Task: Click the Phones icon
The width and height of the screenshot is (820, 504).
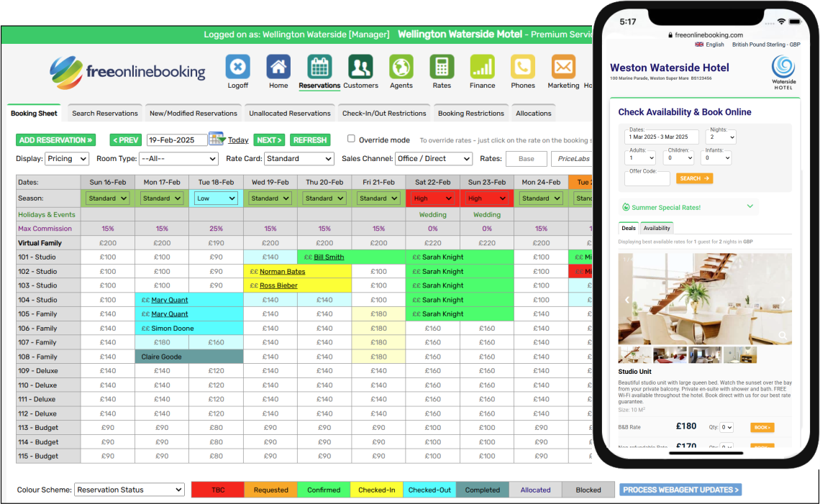Action: coord(523,67)
